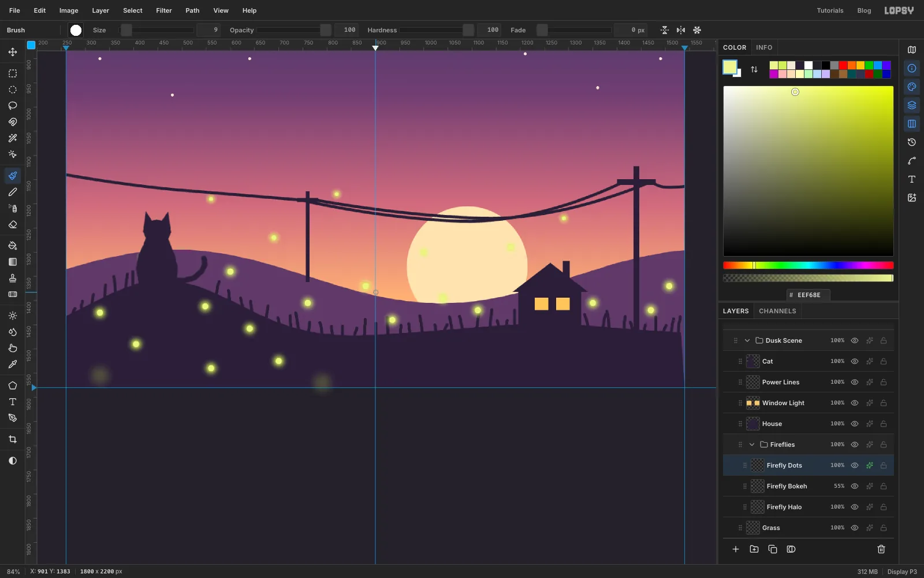Delete layer using trash icon
This screenshot has height=578, width=924.
(x=881, y=549)
